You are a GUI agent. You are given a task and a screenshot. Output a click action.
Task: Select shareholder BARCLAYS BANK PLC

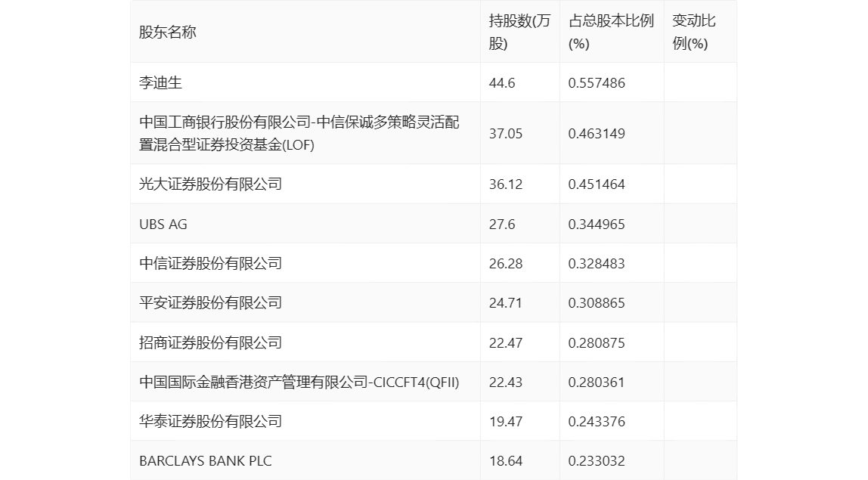tap(206, 460)
